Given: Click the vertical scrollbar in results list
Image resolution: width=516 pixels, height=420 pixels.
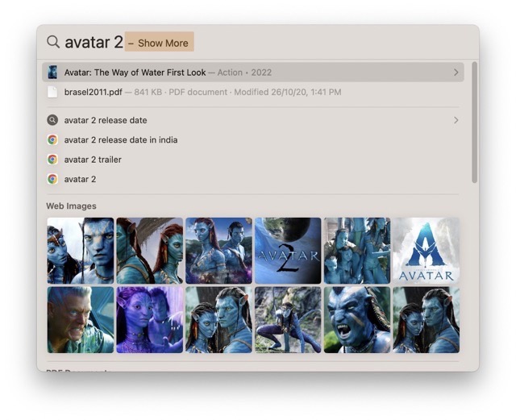Looking at the screenshot, I should click(474, 122).
